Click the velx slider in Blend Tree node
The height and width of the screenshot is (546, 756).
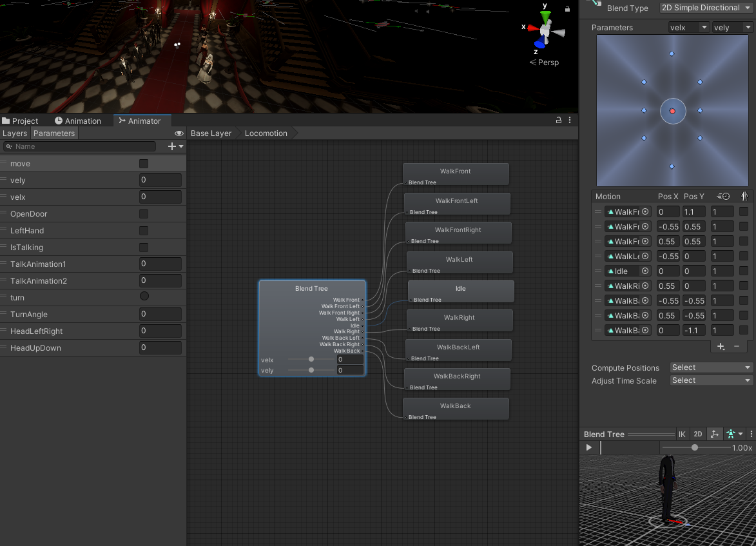311,359
